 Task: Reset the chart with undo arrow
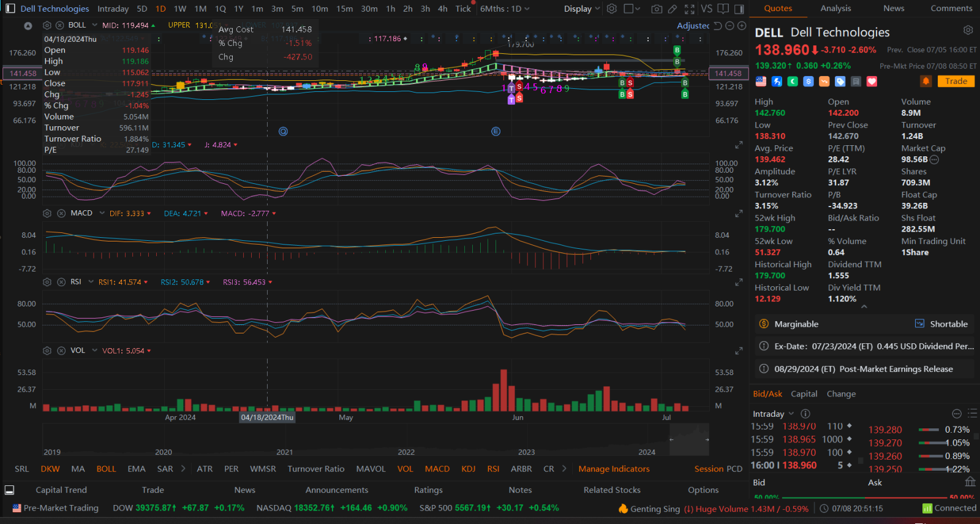coord(718,26)
